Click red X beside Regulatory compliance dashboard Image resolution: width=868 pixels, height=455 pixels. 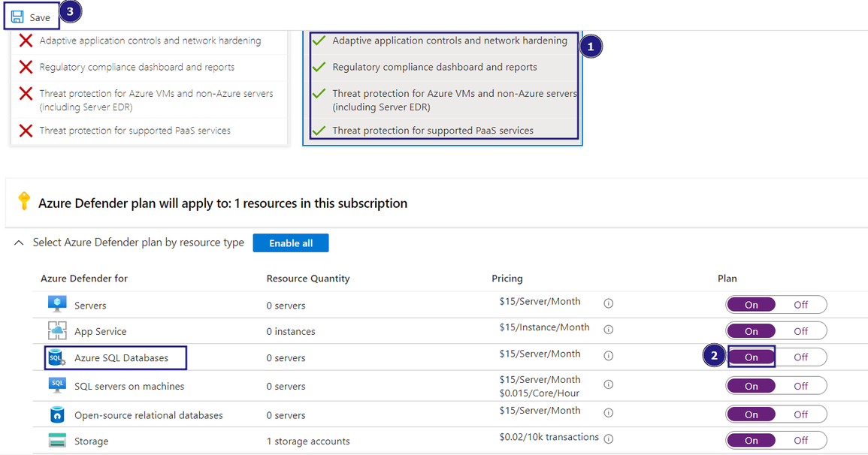tap(26, 67)
